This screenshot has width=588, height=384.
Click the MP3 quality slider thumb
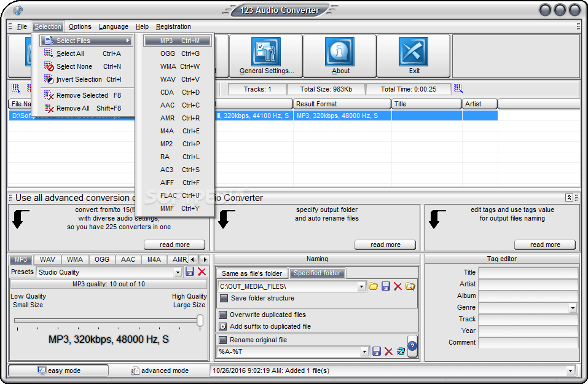click(200, 320)
